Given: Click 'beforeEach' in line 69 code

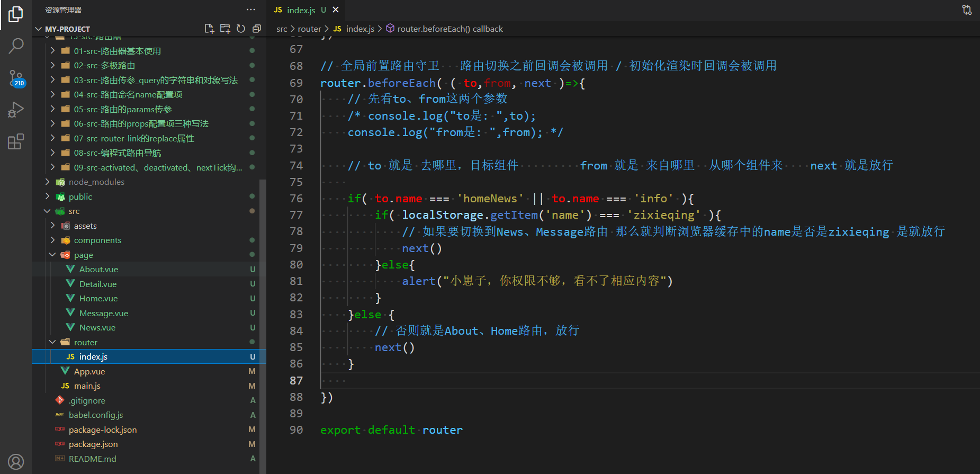Looking at the screenshot, I should 402,83.
